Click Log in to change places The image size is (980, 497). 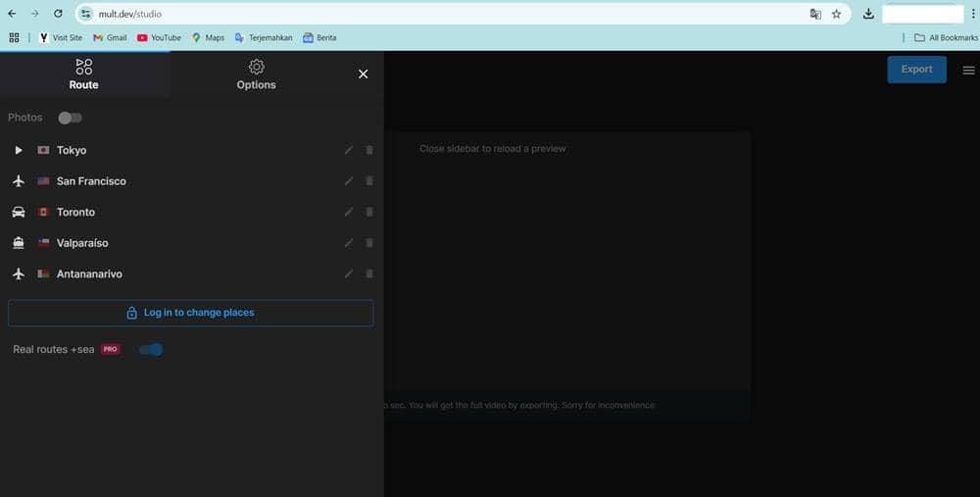coord(190,313)
